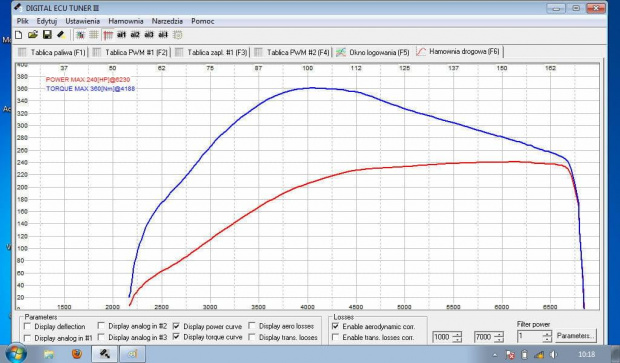Decrease the 7000 maximum RPM spinner value
This screenshot has height=363, width=620.
point(499,340)
